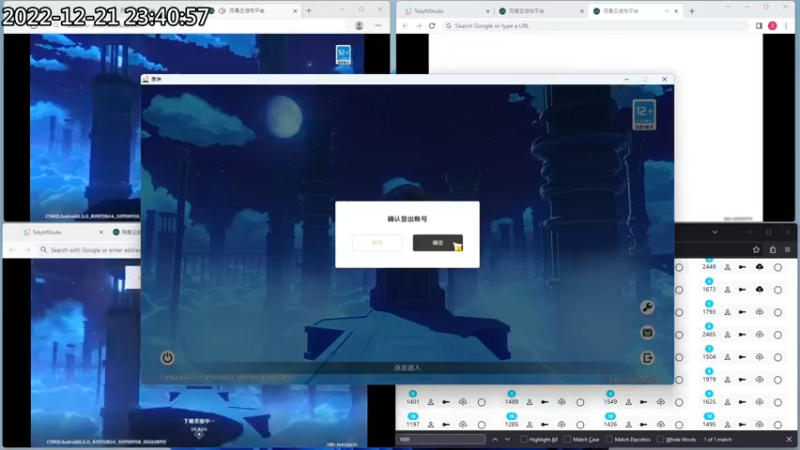Open the wrench repair tool in game window
This screenshot has height=450, width=800.
647,307
